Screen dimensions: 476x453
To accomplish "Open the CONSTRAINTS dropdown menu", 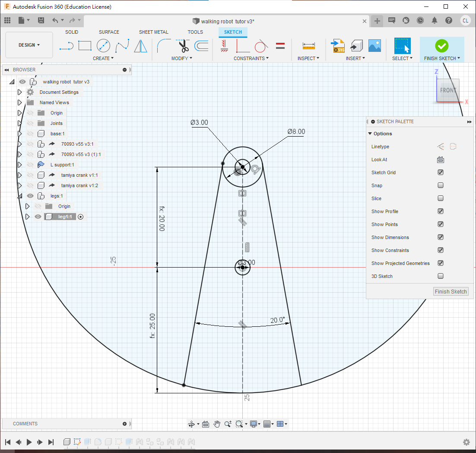I will pyautogui.click(x=251, y=58).
